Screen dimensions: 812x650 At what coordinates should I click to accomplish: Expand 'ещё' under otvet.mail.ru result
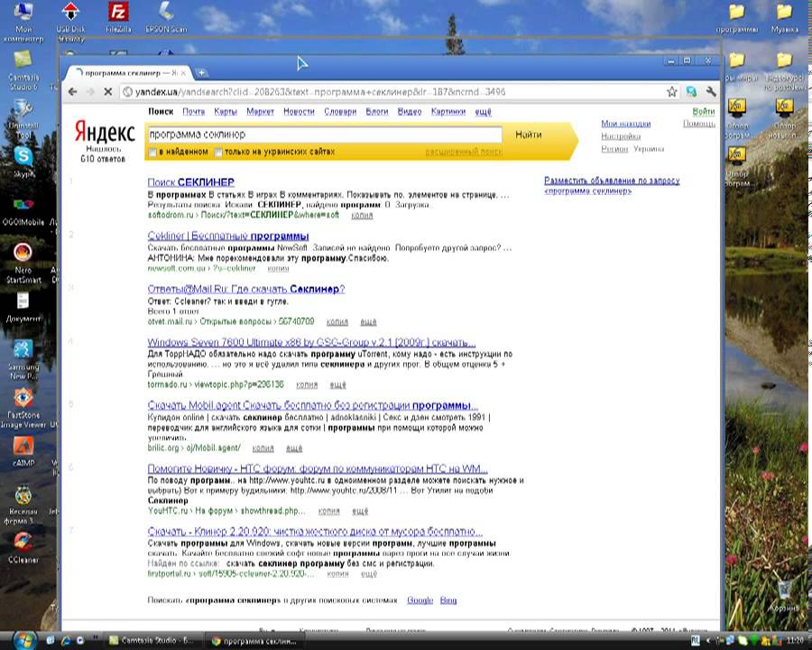368,322
